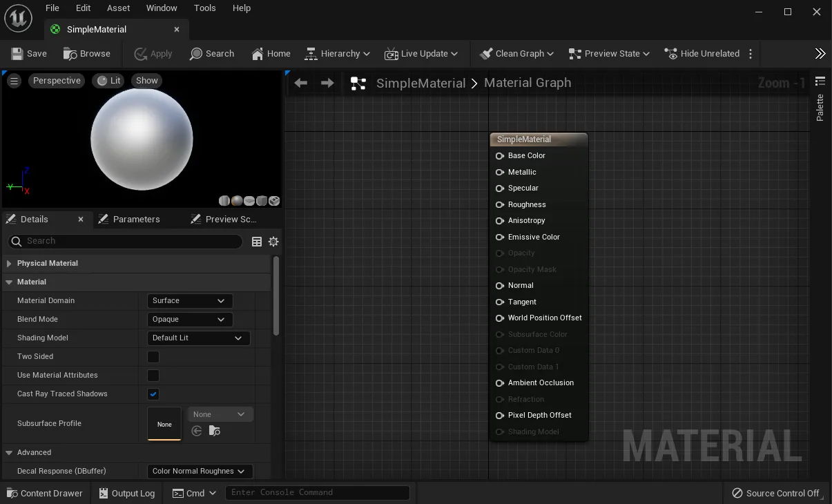Expand the Physical Material section
The width and height of the screenshot is (832, 504).
(9, 263)
